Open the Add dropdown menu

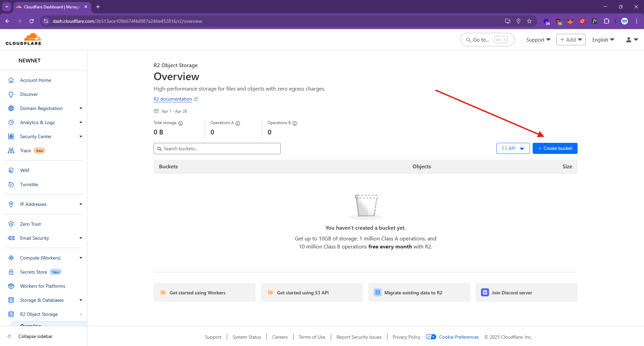point(571,40)
